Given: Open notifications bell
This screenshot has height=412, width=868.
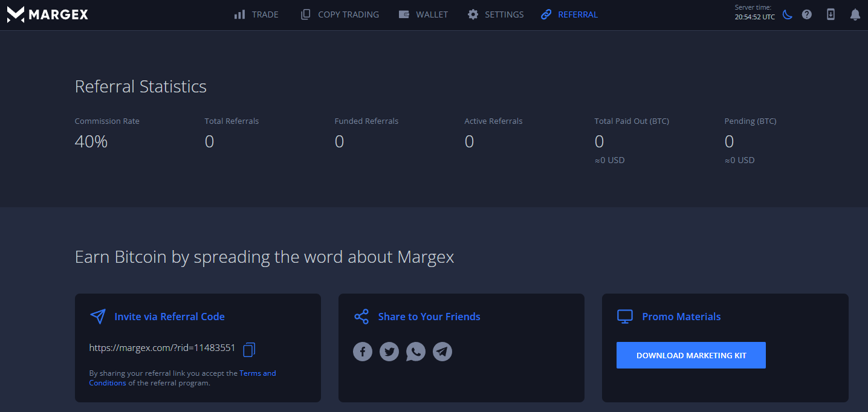Looking at the screenshot, I should coord(855,14).
